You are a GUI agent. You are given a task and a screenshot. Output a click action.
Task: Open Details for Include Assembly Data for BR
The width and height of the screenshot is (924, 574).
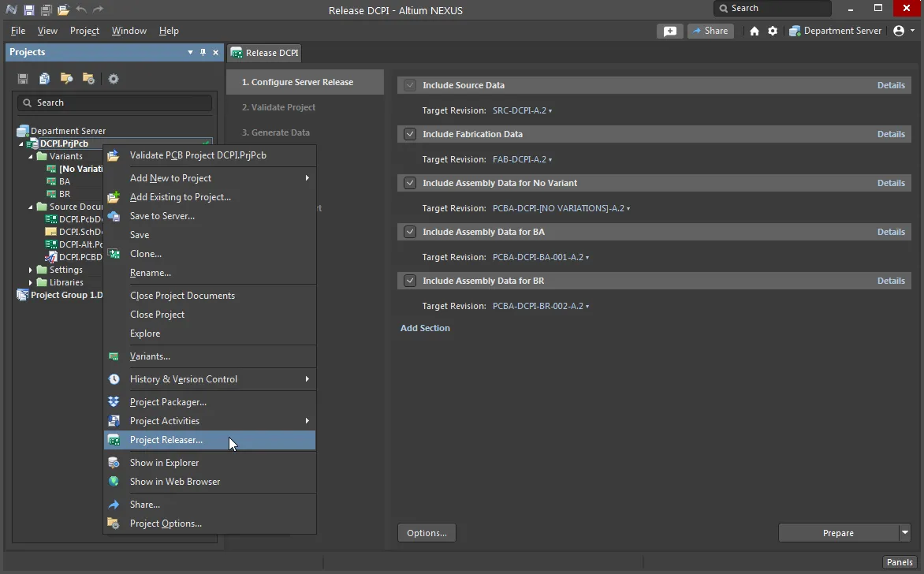pyautogui.click(x=890, y=281)
